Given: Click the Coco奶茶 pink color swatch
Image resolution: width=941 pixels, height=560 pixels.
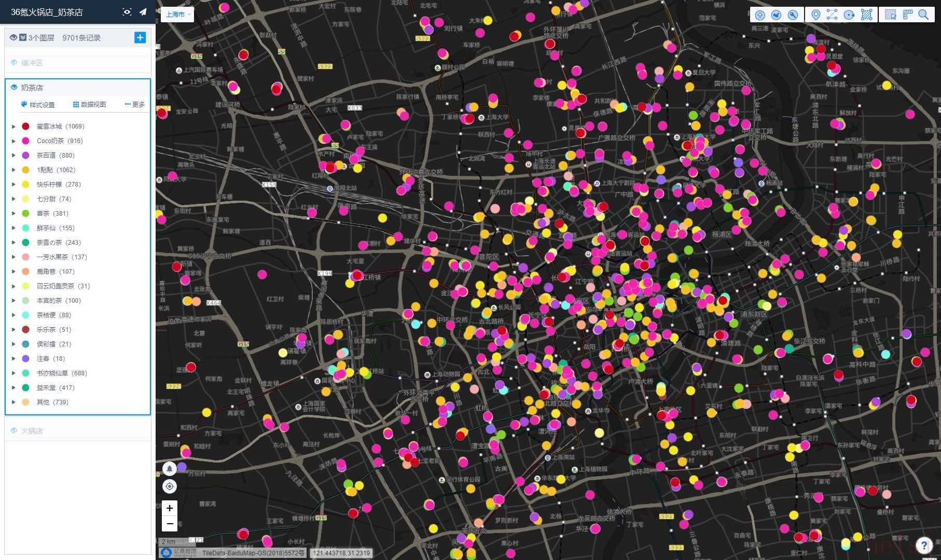Looking at the screenshot, I should (x=25, y=141).
